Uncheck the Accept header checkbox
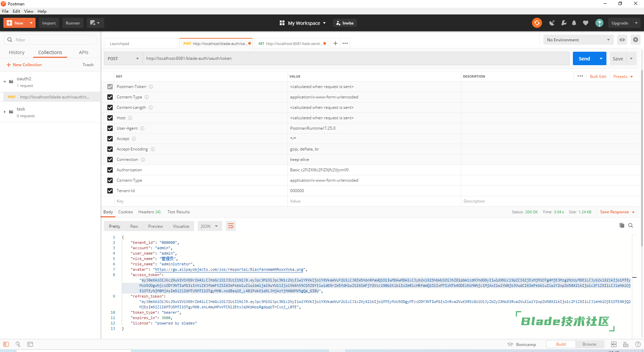 [110, 139]
